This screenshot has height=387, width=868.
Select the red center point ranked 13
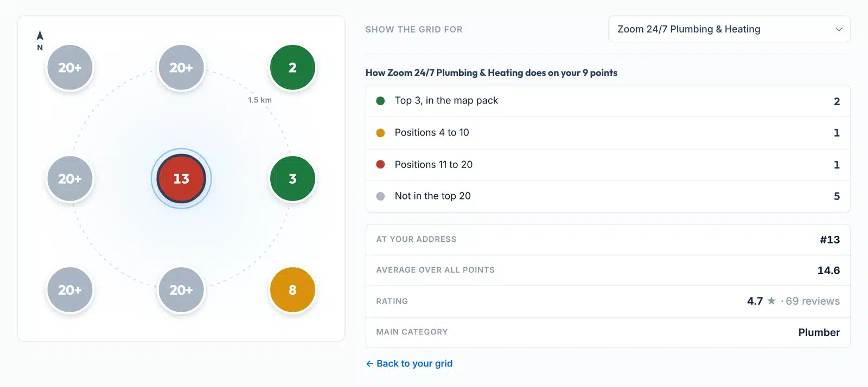point(181,179)
